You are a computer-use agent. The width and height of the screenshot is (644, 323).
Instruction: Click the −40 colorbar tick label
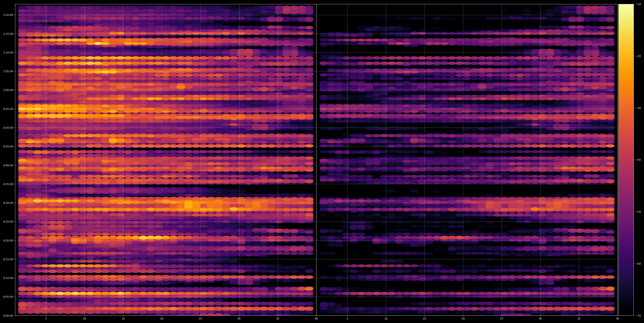pyautogui.click(x=638, y=160)
